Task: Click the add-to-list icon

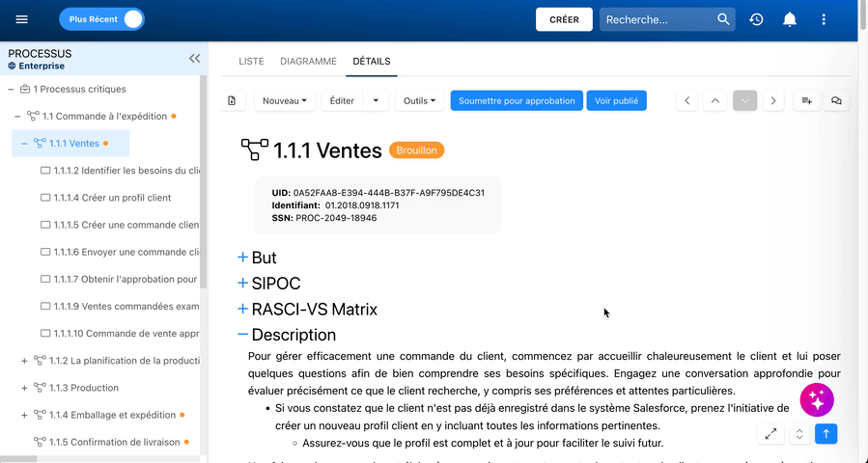Action: tap(806, 100)
